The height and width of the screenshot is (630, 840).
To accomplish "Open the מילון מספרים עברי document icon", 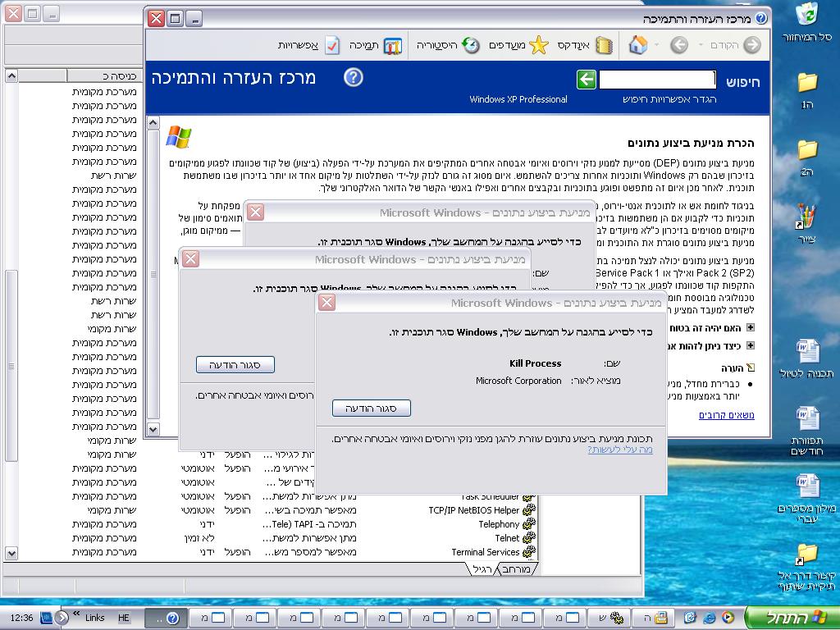I will [x=807, y=486].
